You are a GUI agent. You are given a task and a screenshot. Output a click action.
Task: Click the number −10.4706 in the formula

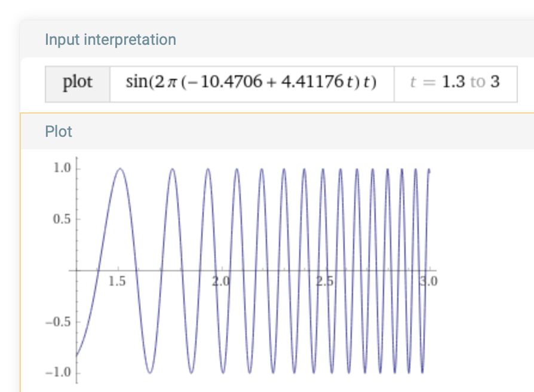236,82
